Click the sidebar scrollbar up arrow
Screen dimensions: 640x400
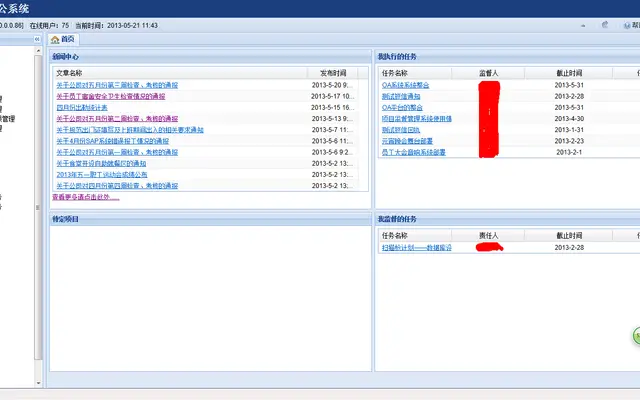tap(38, 51)
